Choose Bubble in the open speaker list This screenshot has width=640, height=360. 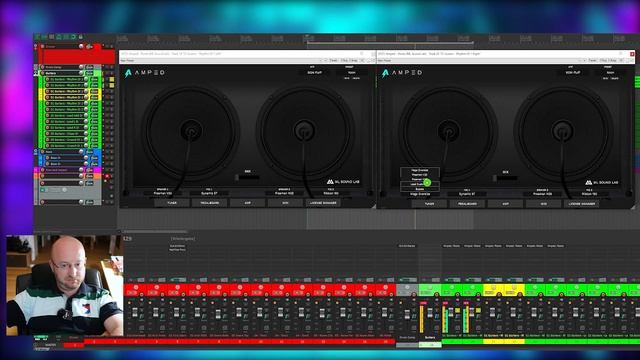tap(420, 189)
